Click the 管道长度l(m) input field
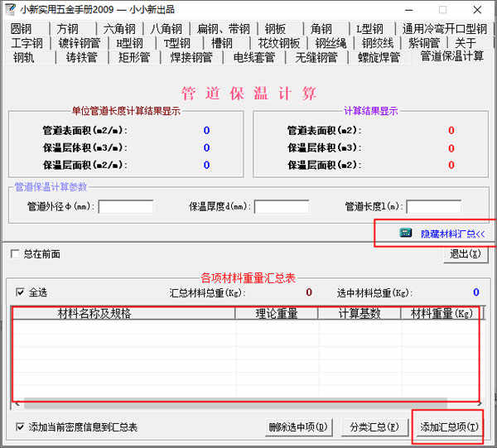Image resolution: width=497 pixels, height=448 pixels. (x=433, y=206)
